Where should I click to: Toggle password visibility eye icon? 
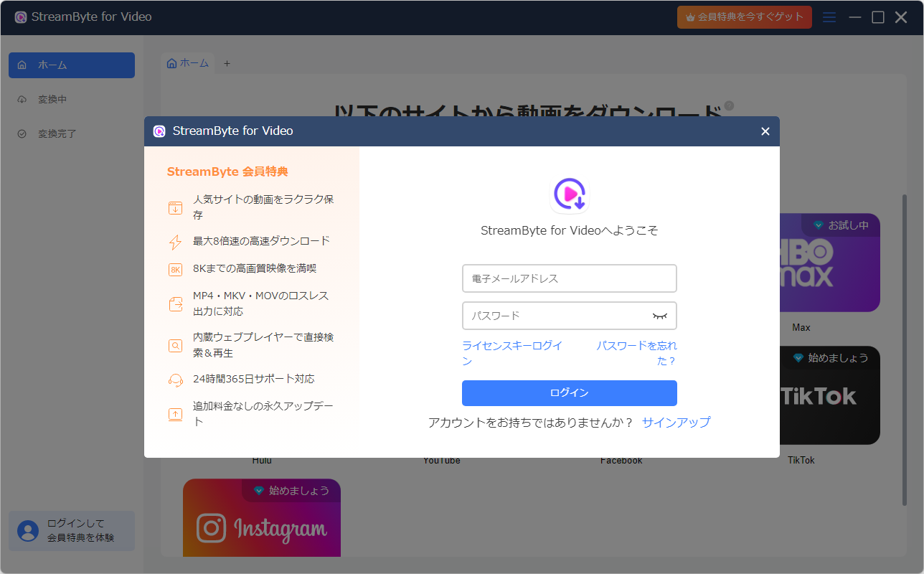point(660,316)
